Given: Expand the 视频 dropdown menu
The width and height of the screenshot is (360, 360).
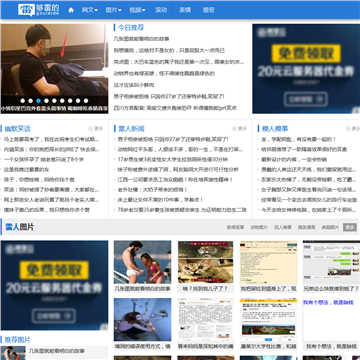Looking at the screenshot, I should coord(137,10).
